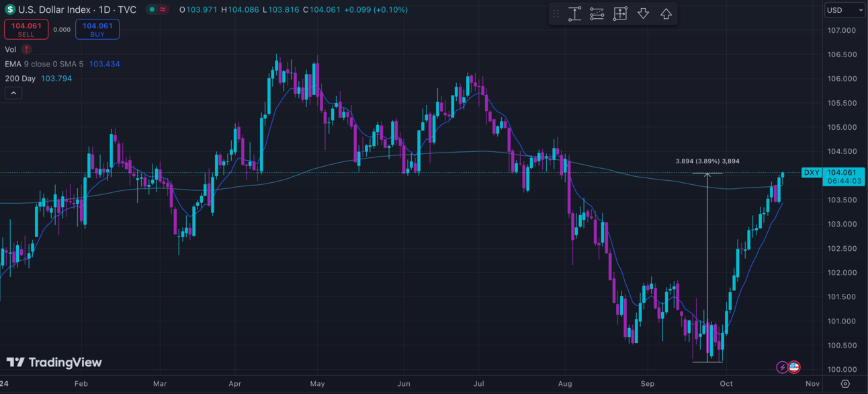This screenshot has height=394, width=868.
Task: Click the Vol indicator error icon
Action: click(26, 49)
